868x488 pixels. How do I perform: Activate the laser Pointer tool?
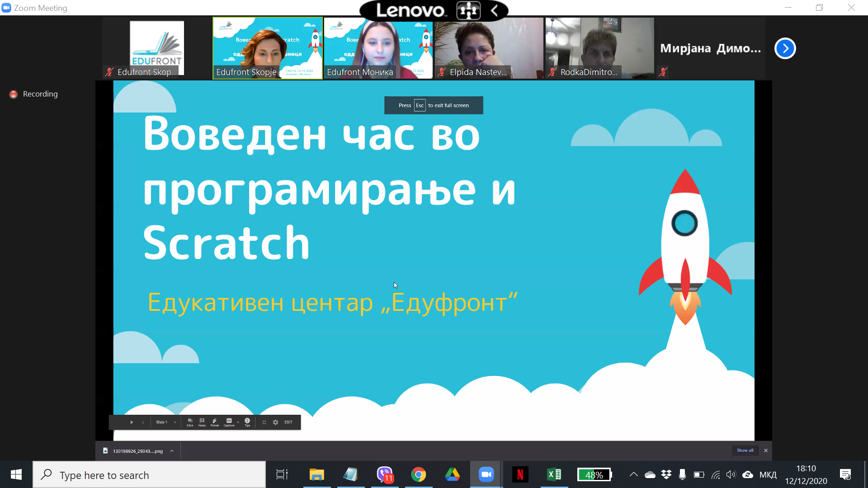coord(215,422)
